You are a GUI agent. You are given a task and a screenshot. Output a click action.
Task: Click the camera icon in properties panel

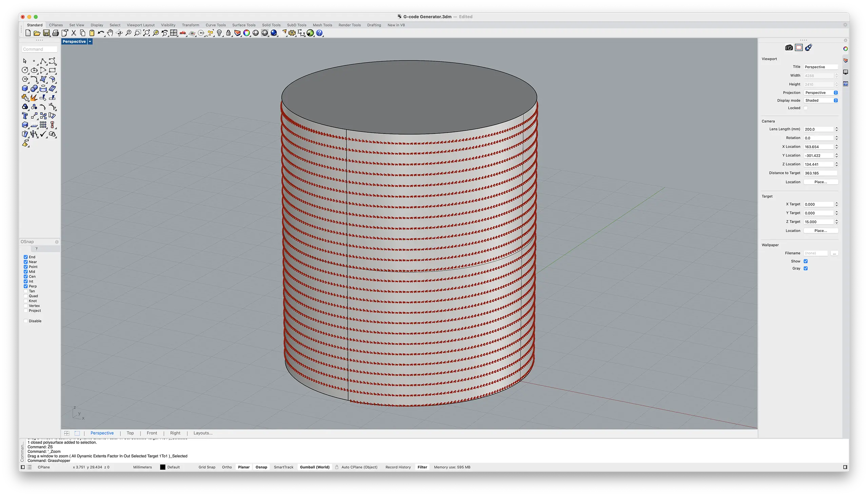click(x=789, y=48)
